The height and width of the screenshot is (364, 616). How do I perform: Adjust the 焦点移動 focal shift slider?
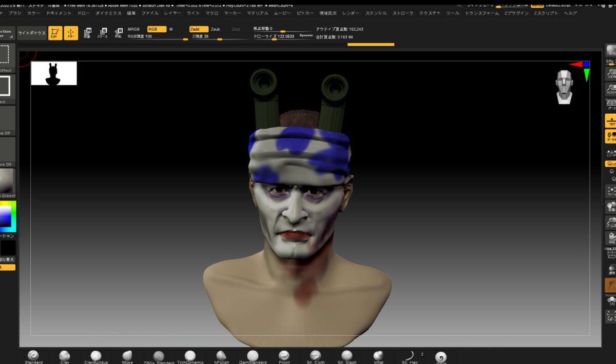283,29
